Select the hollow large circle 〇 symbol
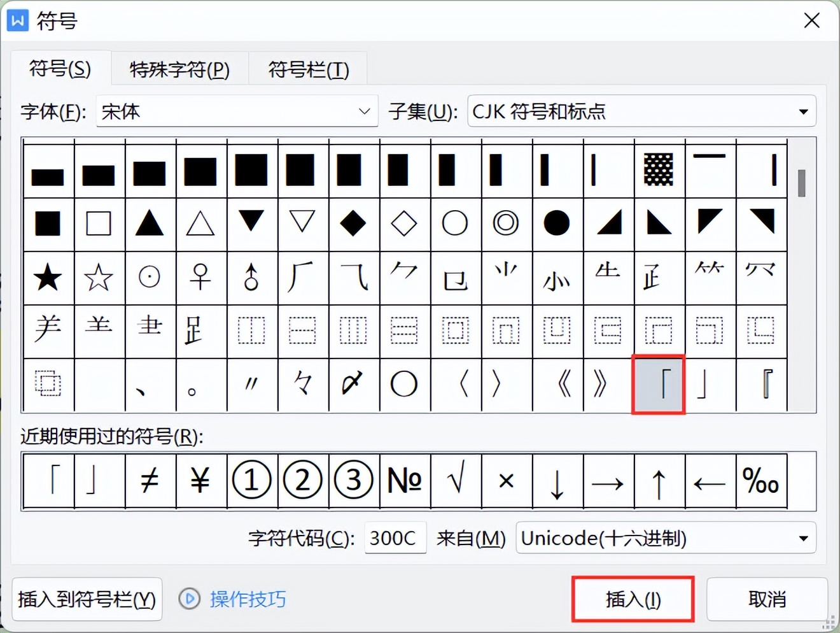Image resolution: width=840 pixels, height=633 pixels. click(404, 385)
